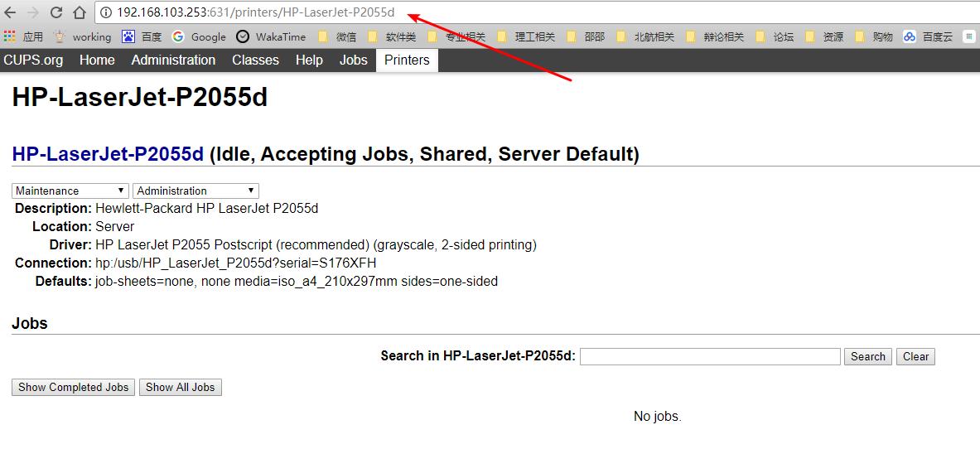Open the 论坛 bookmark folder
Viewport: 980px width, 449px height.
point(775,37)
